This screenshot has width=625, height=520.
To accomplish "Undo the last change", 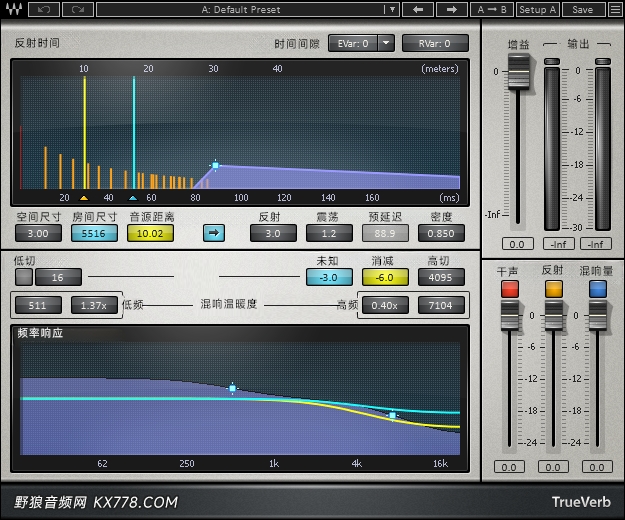I will point(44,9).
